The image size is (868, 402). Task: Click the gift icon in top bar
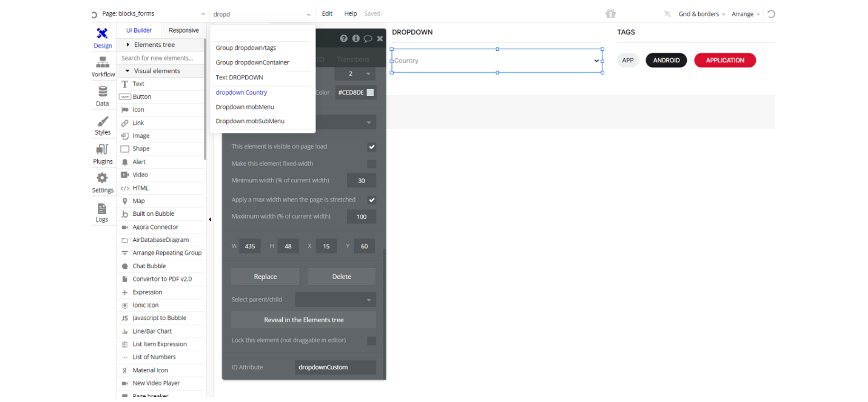coord(610,14)
